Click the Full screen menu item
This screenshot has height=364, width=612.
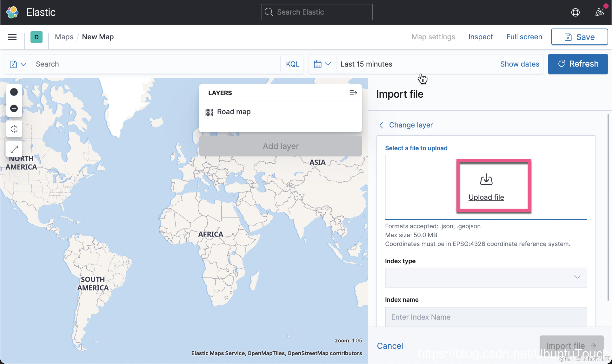pyautogui.click(x=524, y=37)
